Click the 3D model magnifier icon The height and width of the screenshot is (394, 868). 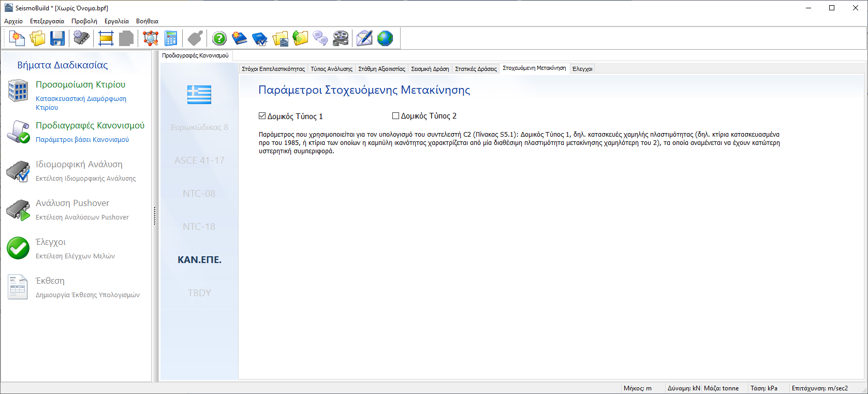click(151, 38)
